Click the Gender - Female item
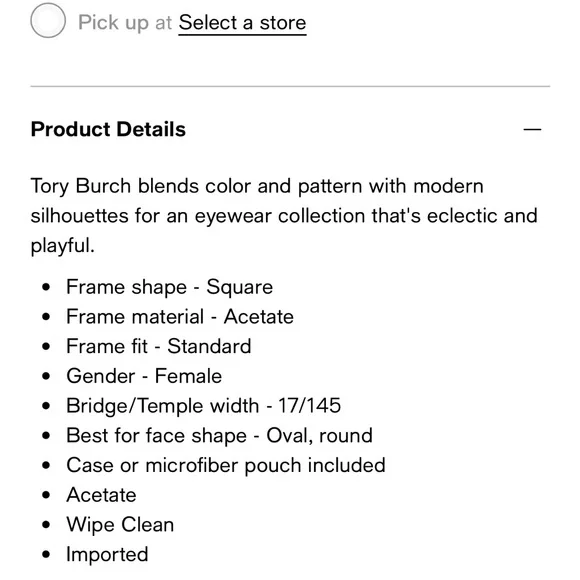Image resolution: width=580 pixels, height=580 pixels. click(x=144, y=376)
